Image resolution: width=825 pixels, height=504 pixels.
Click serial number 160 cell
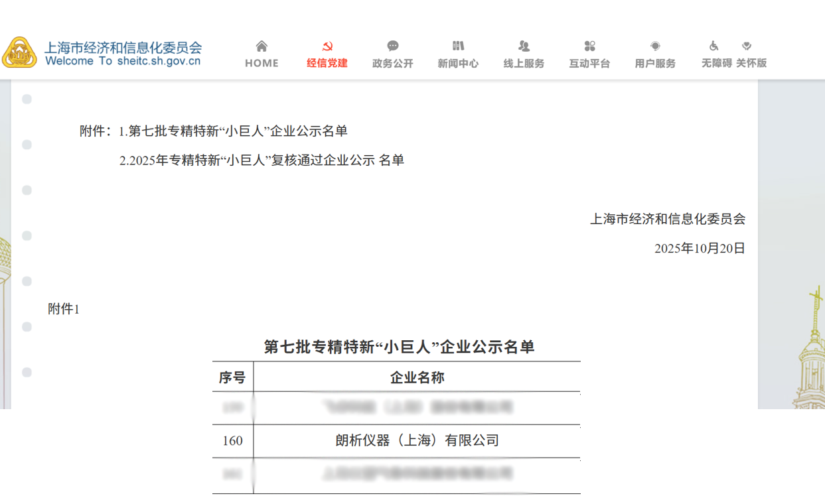(232, 441)
